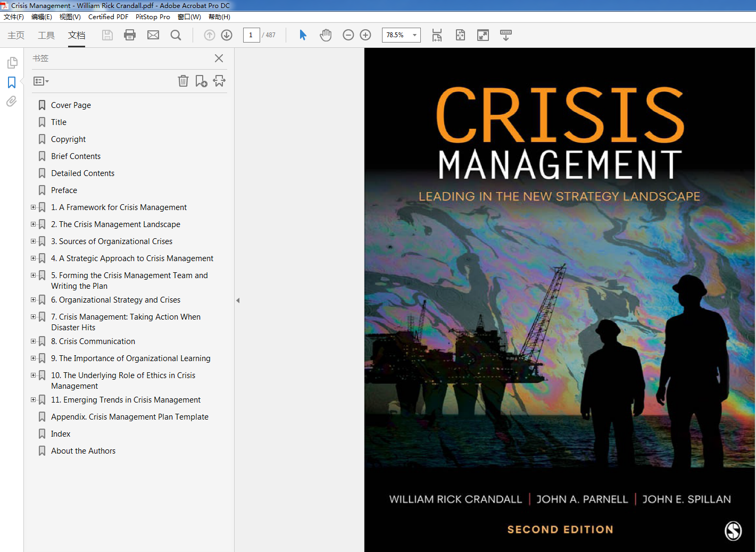Find the current bookmark icon
Viewport: 756px width, 552px height.
[219, 81]
